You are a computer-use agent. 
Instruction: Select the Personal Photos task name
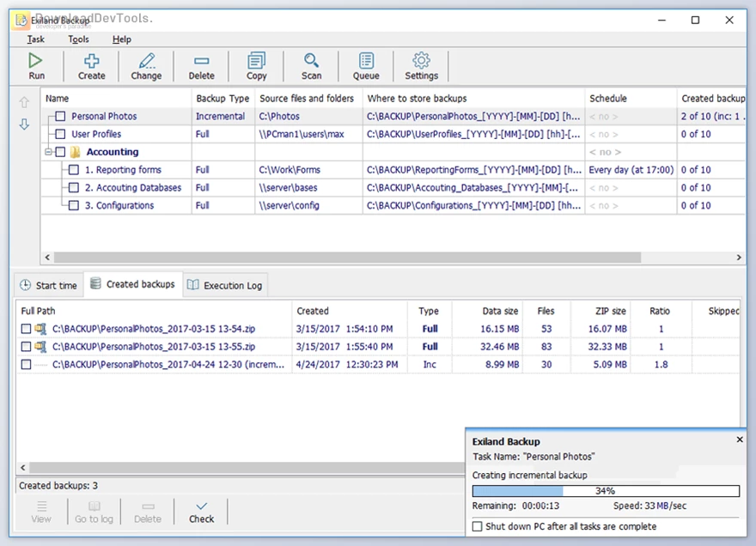(104, 116)
